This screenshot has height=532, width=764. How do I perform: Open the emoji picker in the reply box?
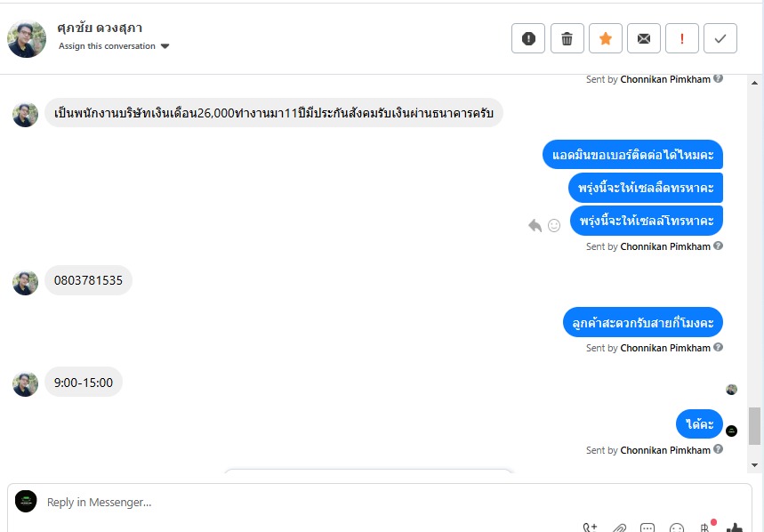[677, 528]
